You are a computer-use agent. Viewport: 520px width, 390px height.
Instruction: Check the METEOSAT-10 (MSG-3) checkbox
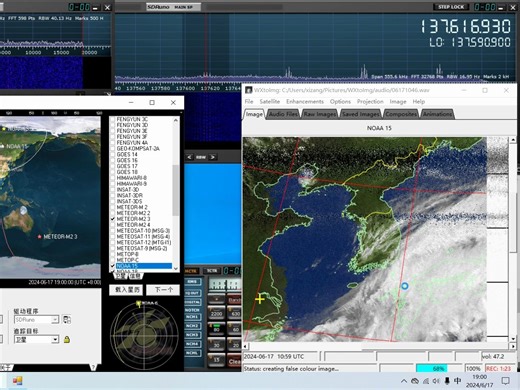113,231
